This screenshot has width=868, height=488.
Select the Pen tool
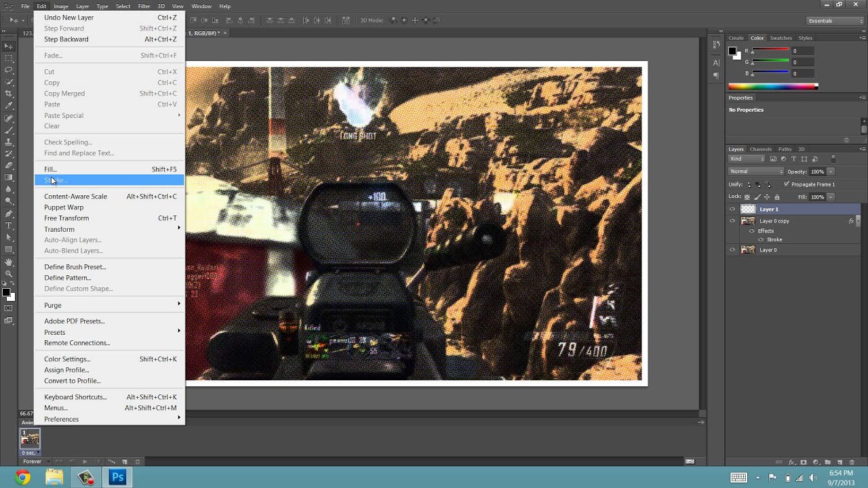click(x=9, y=213)
